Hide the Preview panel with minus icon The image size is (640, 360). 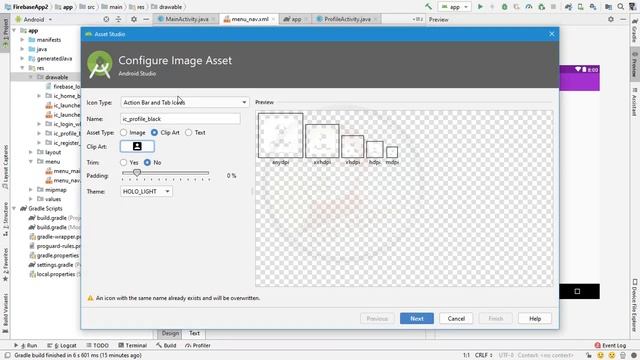623,19
